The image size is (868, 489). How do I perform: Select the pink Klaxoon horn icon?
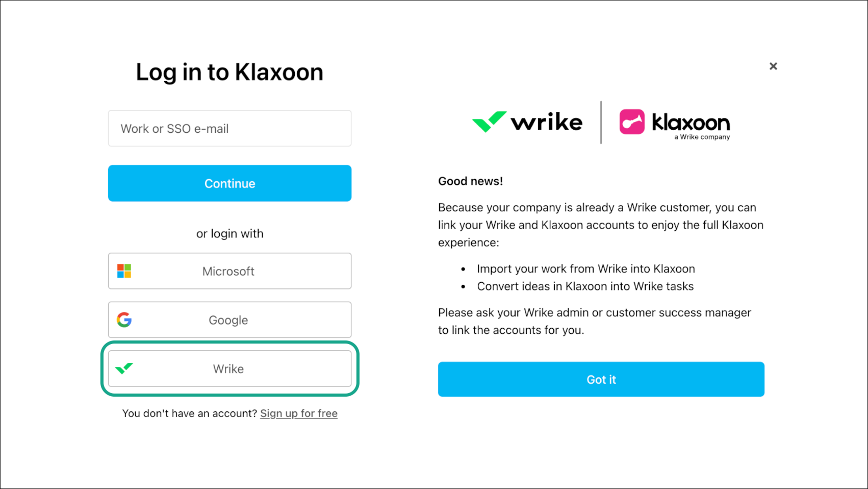point(632,123)
